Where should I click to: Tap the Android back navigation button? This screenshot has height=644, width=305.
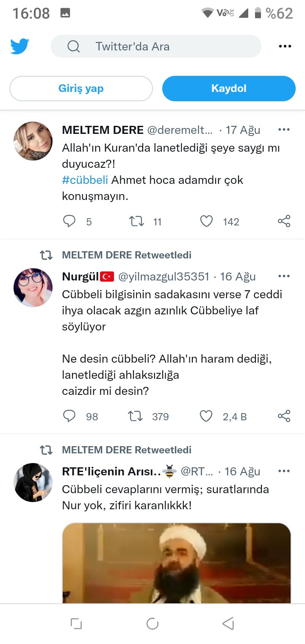pyautogui.click(x=228, y=624)
